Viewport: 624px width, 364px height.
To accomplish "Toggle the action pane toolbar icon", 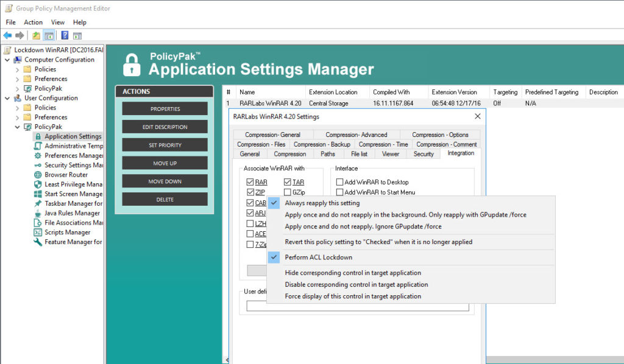I will point(77,35).
